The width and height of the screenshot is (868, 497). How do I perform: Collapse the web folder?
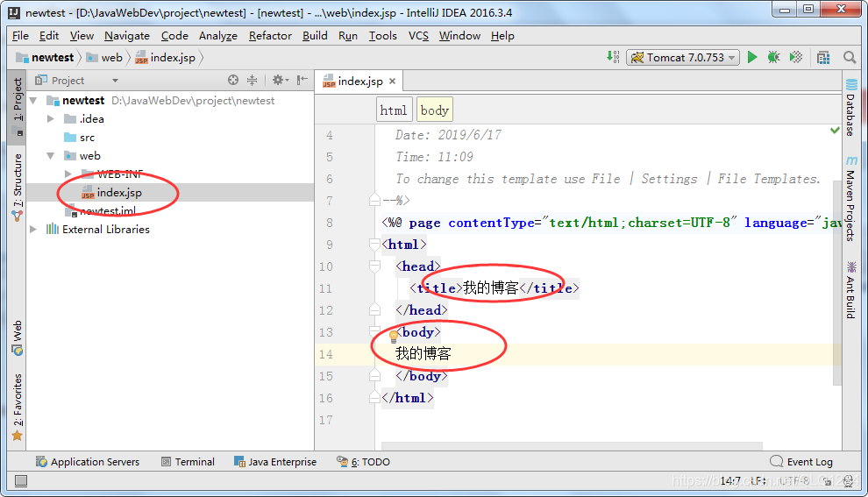coord(50,156)
